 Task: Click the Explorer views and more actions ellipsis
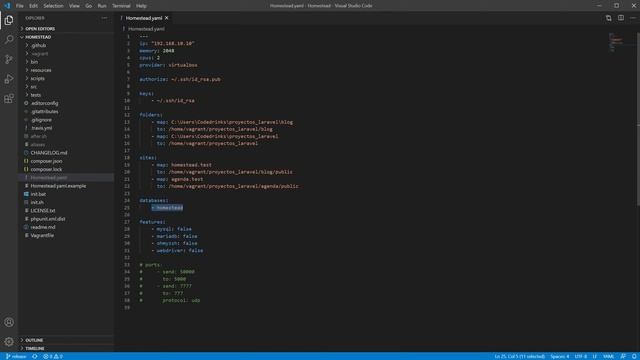104,18
